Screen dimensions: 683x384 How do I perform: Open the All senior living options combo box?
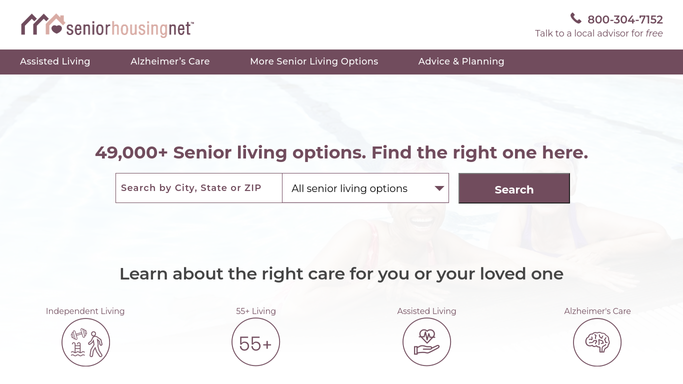pyautogui.click(x=365, y=188)
